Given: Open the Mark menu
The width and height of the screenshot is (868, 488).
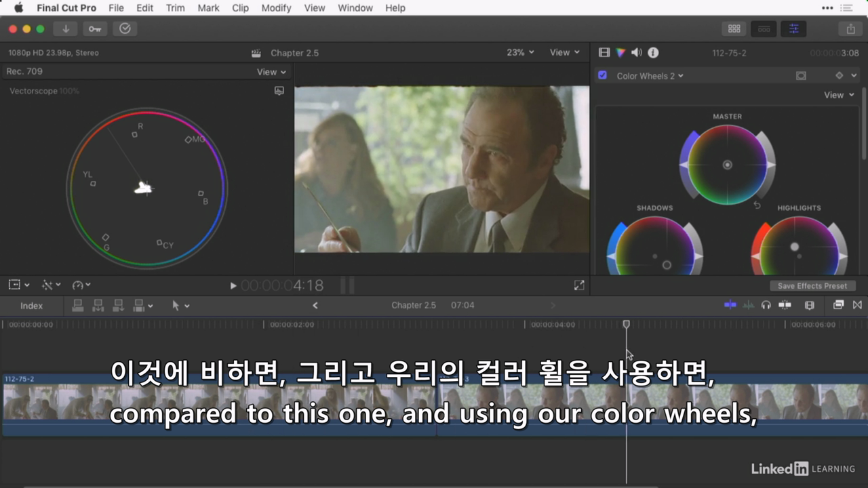Looking at the screenshot, I should point(208,8).
